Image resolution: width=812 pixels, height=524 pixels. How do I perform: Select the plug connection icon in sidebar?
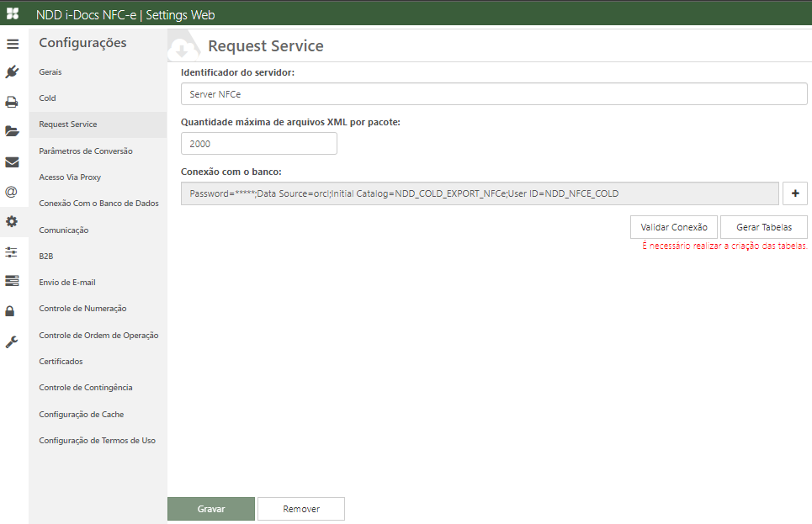point(13,71)
